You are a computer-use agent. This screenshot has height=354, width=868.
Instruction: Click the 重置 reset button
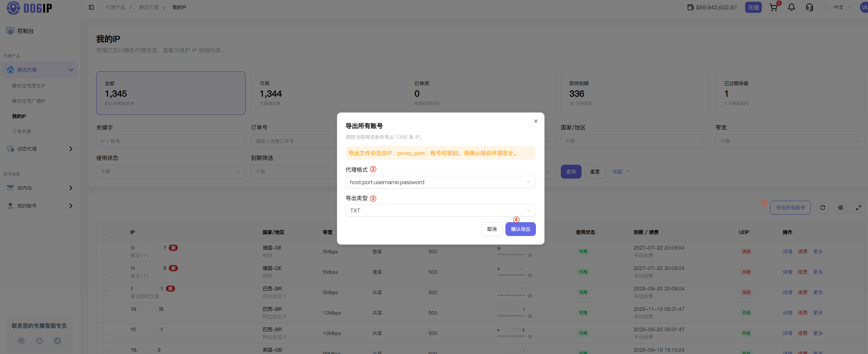coord(595,172)
